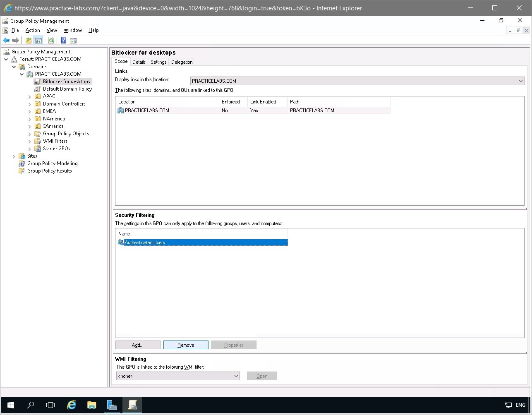Screen dimensions: 532x415
Task: Toggle the action pane icon
Action: point(73,40)
